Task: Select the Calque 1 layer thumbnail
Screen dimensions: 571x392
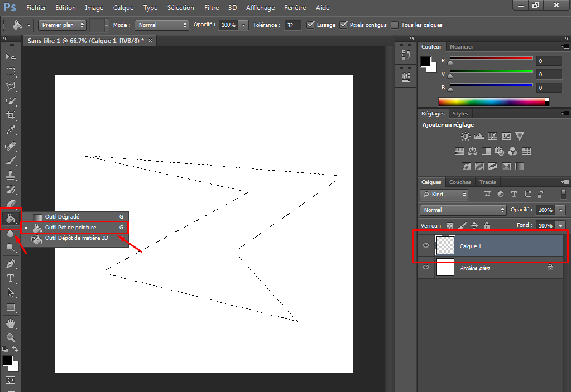Action: coord(445,245)
